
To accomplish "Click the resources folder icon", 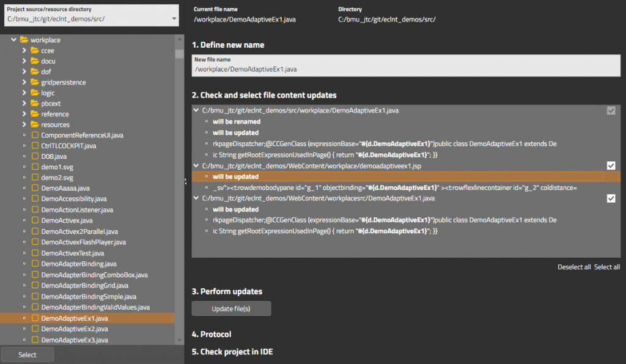I will (35, 125).
